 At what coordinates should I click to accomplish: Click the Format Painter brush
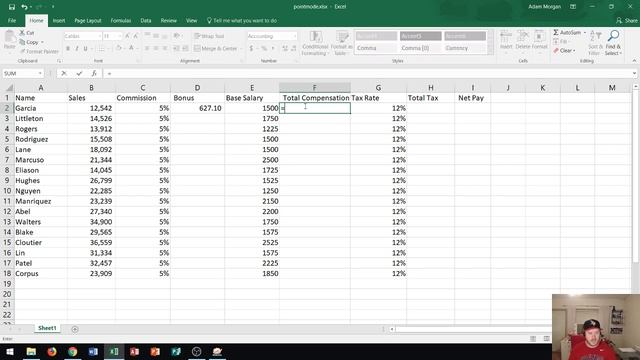tap(39, 51)
